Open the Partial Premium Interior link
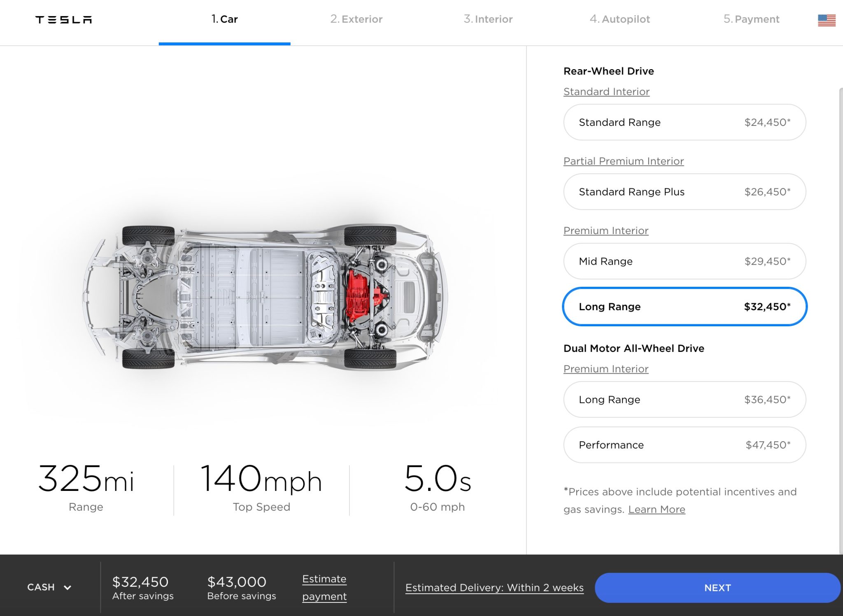Image resolution: width=843 pixels, height=616 pixels. [624, 161]
